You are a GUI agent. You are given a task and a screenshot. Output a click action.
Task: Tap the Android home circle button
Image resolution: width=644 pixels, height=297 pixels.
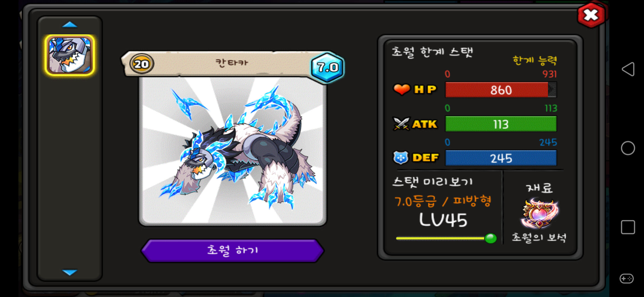point(628,148)
